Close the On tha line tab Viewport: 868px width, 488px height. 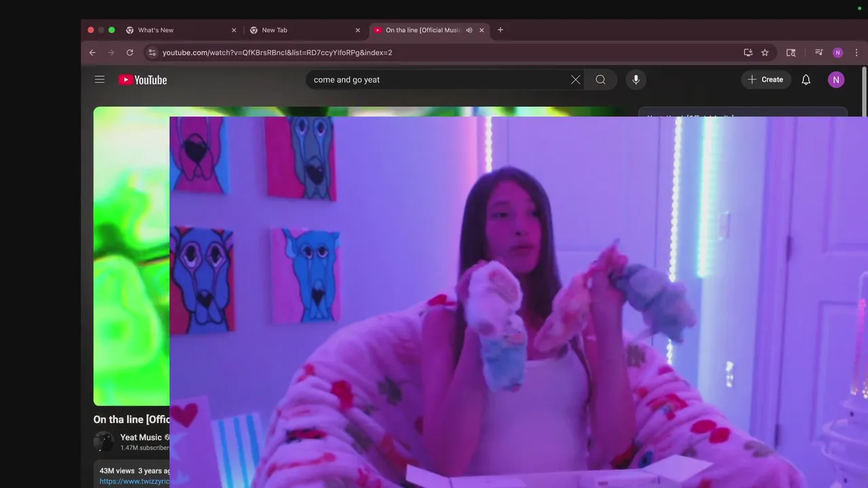click(481, 30)
